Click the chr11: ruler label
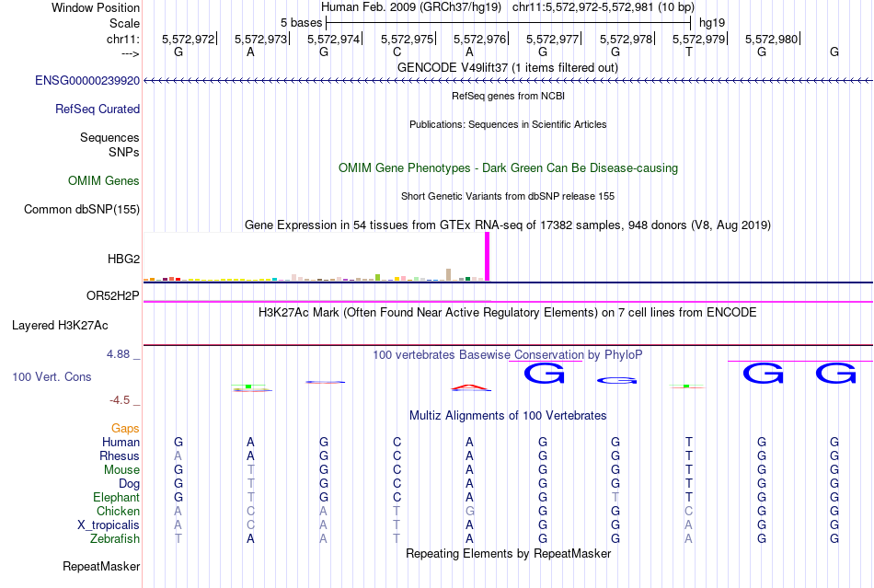Image resolution: width=874 pixels, height=588 pixels. pyautogui.click(x=123, y=40)
